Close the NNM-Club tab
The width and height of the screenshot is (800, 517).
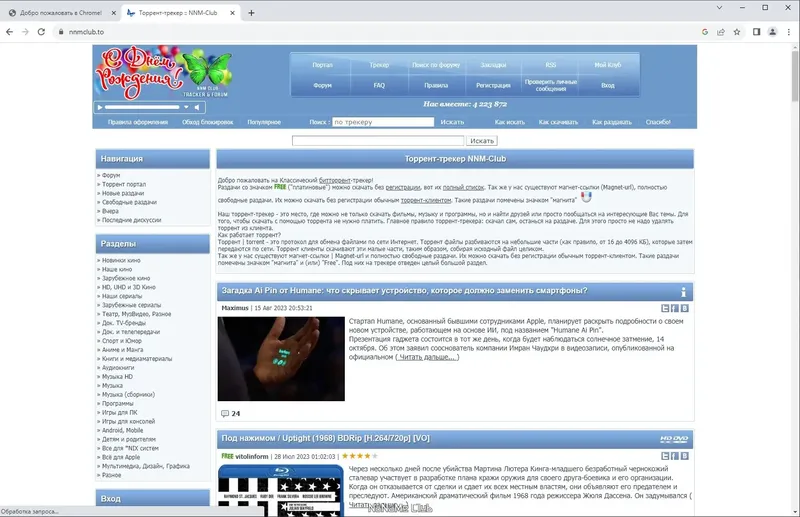232,13
